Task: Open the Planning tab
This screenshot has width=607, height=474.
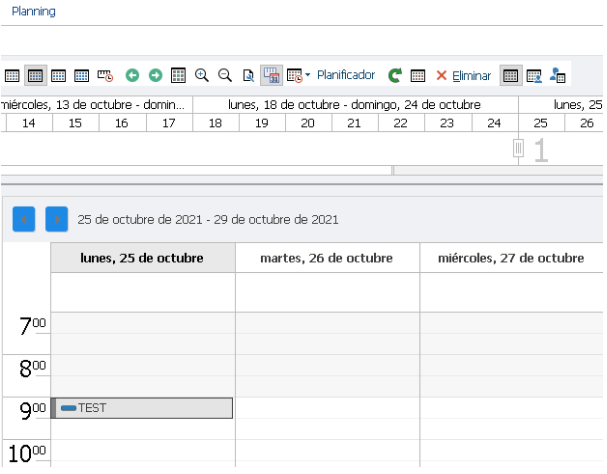Action: (34, 11)
